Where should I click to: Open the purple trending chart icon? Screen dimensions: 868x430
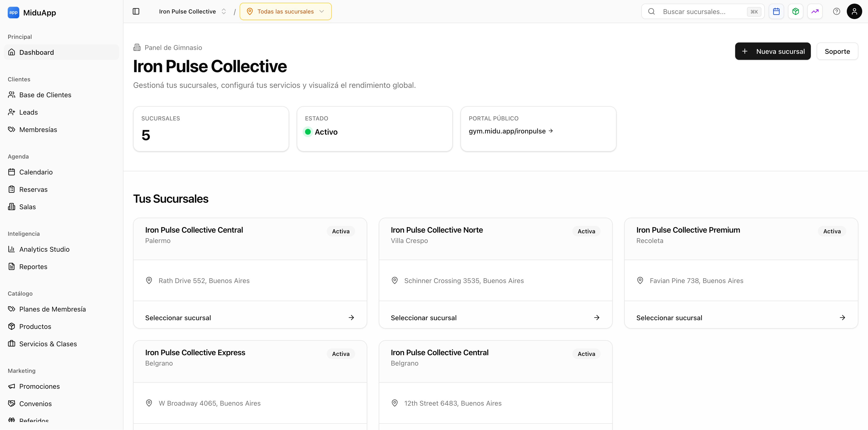pyautogui.click(x=815, y=11)
